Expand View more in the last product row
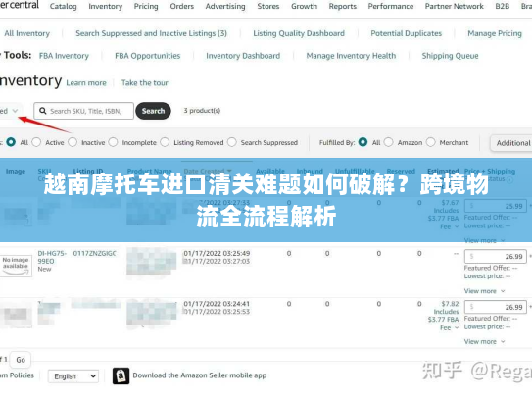 coord(484,341)
